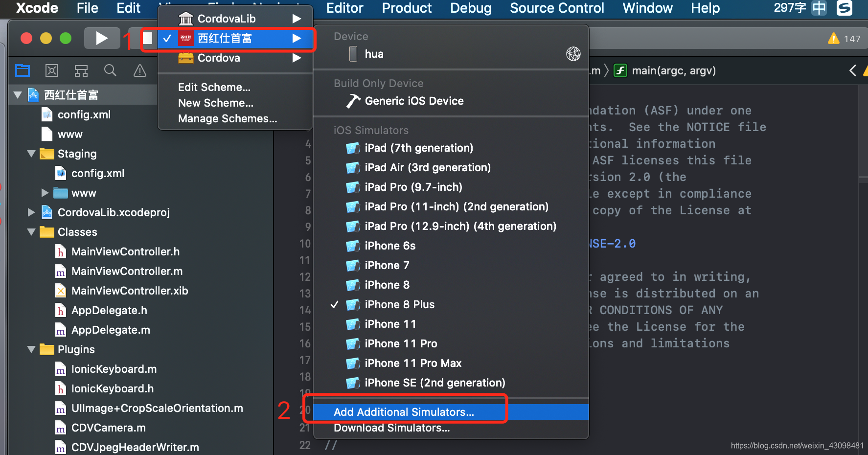The image size is (868, 455).
Task: Open the Source Control menu
Action: [557, 8]
